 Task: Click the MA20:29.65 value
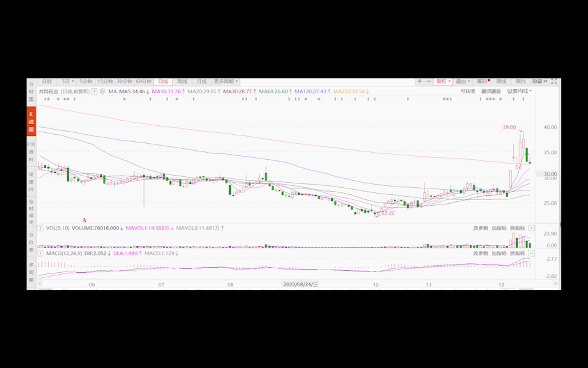click(202, 91)
